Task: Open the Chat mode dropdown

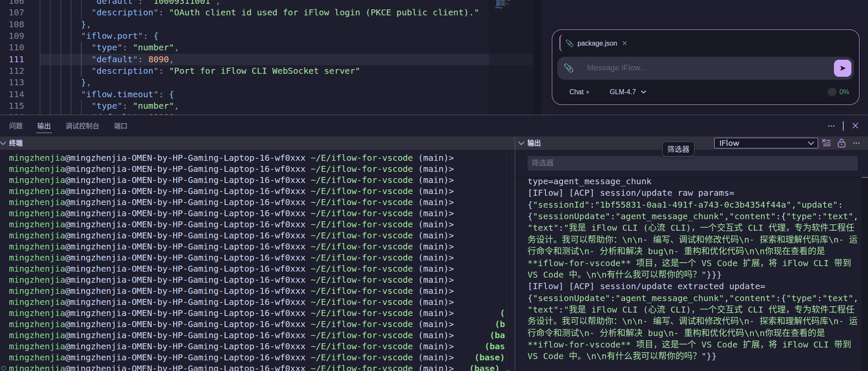Action: 579,92
